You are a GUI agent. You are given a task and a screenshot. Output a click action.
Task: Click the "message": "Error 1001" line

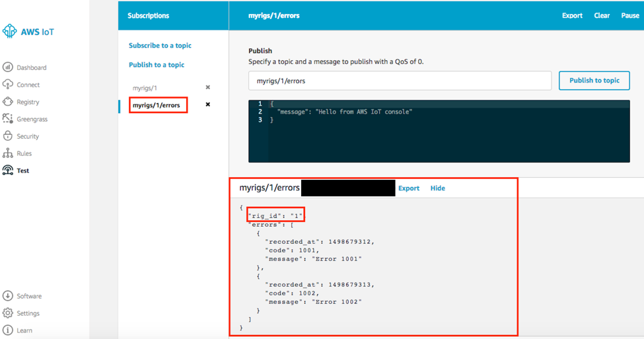[x=313, y=259]
